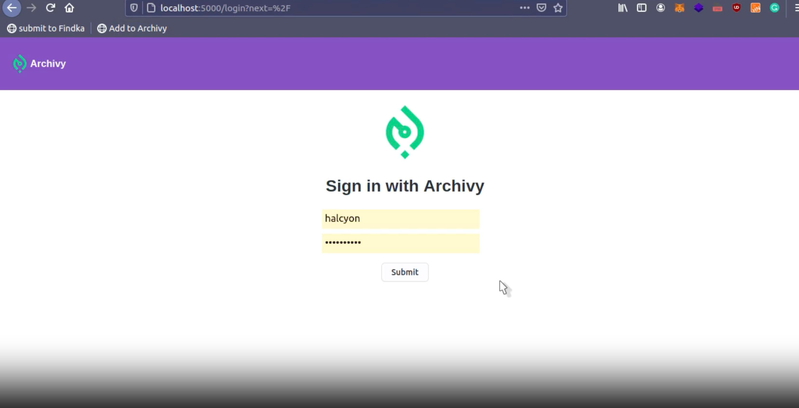Click the green Grammarly extension icon
Image resolution: width=799 pixels, height=408 pixels.
pos(774,8)
